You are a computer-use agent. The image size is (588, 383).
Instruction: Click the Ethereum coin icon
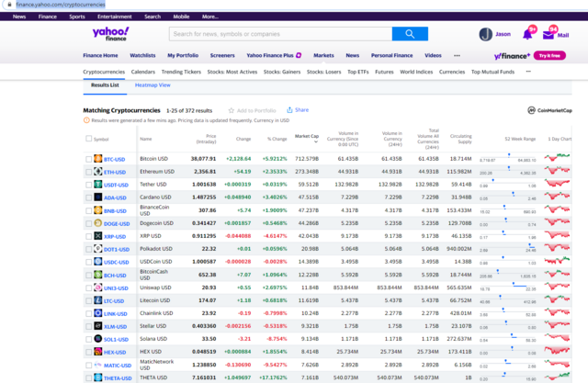98,172
